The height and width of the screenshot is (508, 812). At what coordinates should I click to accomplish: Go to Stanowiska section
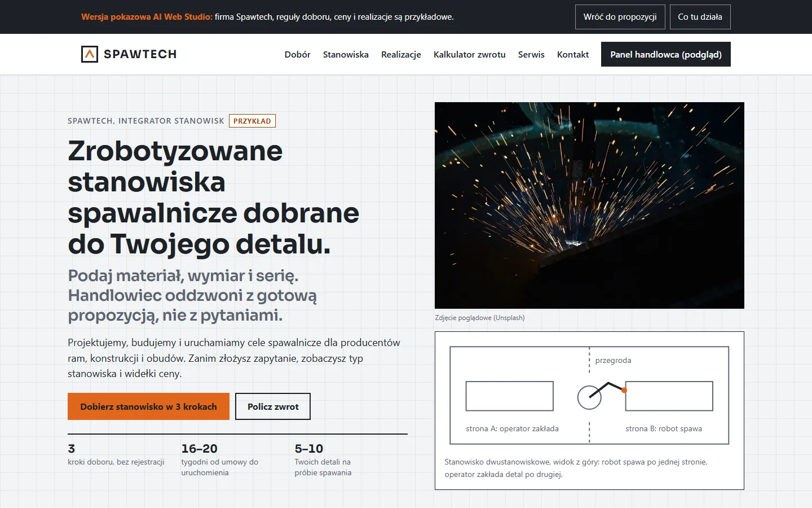346,55
